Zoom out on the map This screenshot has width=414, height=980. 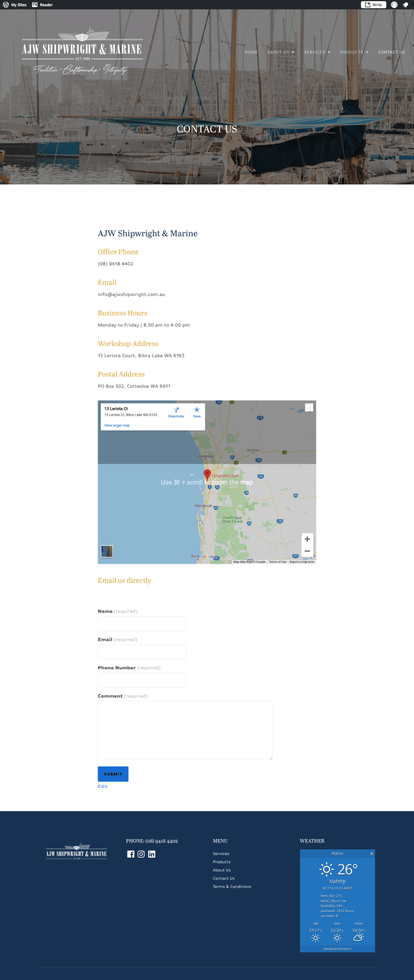307,551
